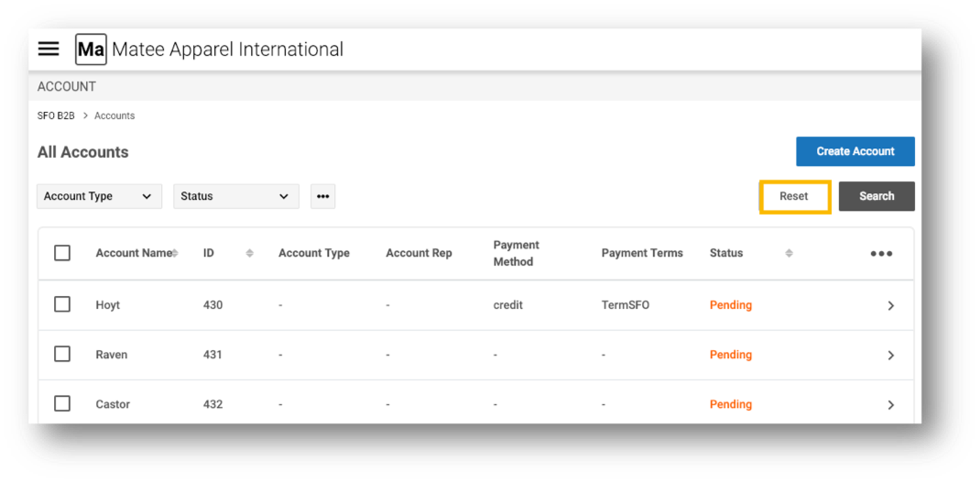The image size is (980, 483).
Task: Click the All Accounts heading
Action: point(83,152)
